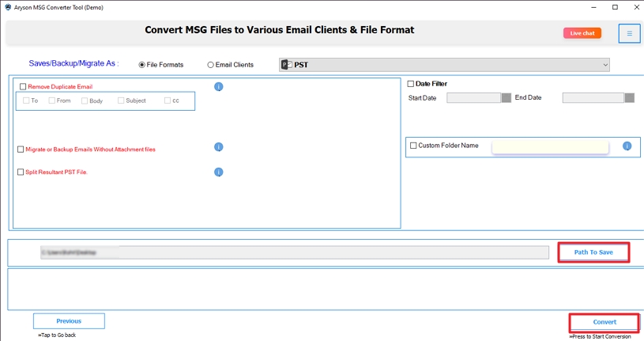Click the save path text field
644x341 pixels.
295,252
